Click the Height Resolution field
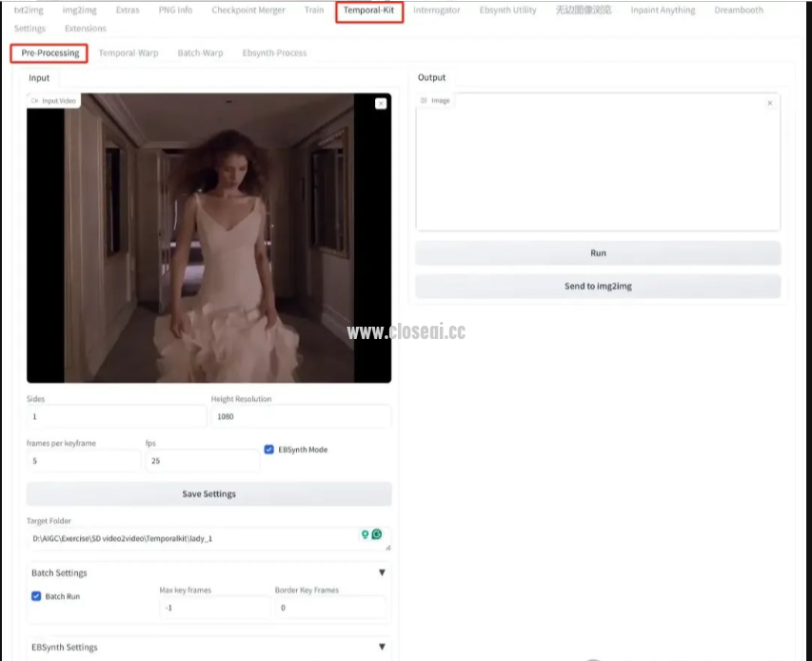Viewport: 812px width, 661px height. pyautogui.click(x=301, y=416)
